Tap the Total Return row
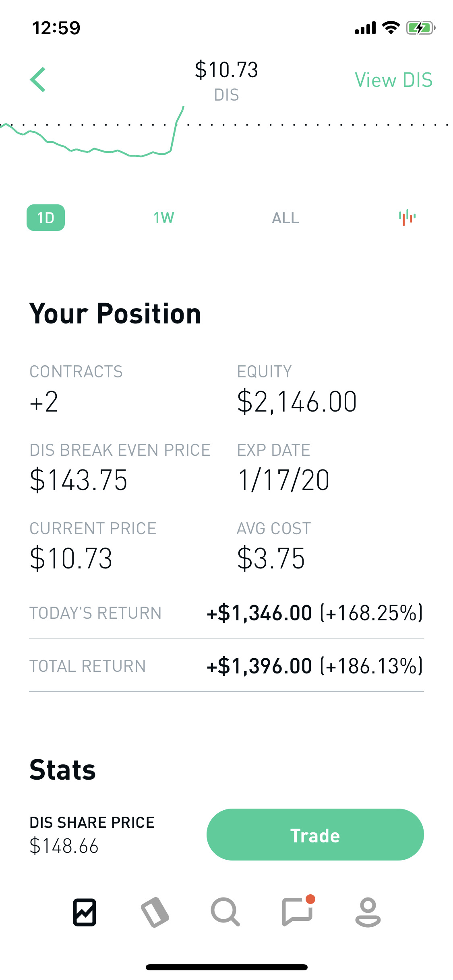Image resolution: width=453 pixels, height=980 pixels. pos(226,665)
